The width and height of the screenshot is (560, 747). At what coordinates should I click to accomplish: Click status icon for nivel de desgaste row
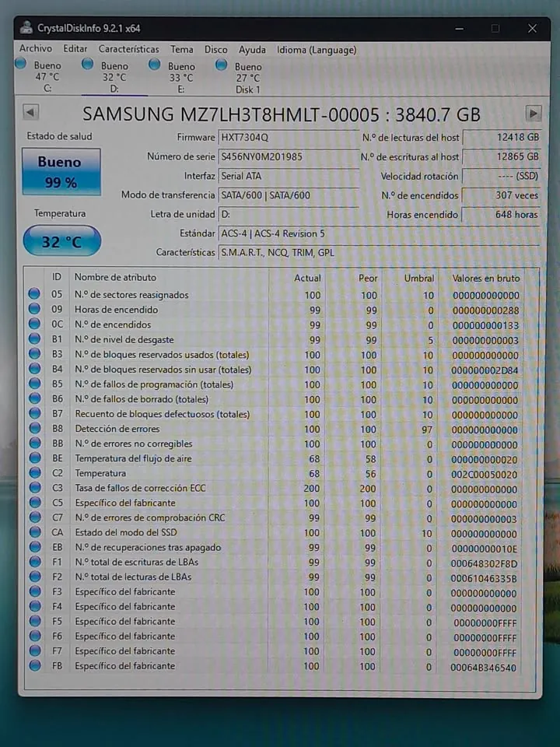(34, 338)
